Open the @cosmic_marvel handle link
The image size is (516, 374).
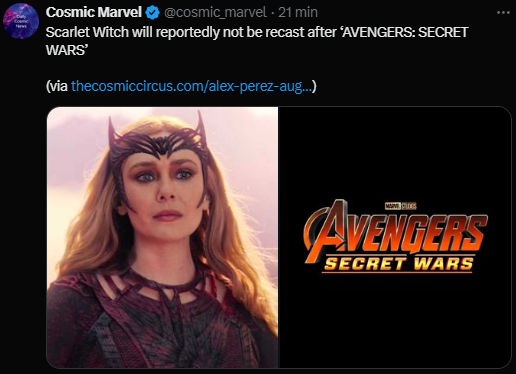coord(215,13)
